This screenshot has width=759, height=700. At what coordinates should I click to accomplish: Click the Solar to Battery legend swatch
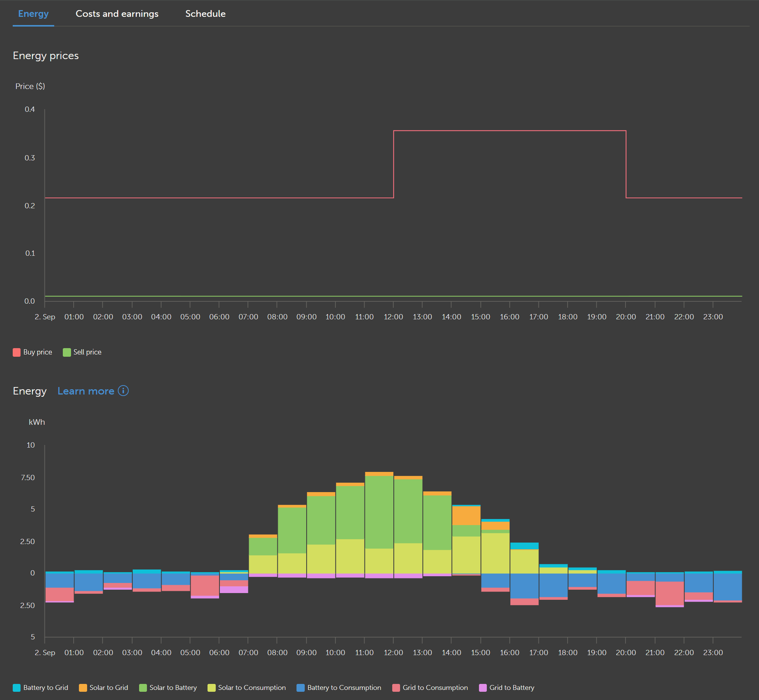pos(143,688)
